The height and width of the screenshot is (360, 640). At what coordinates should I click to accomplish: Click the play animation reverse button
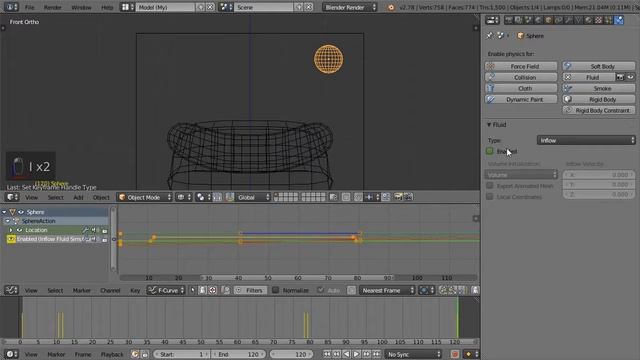click(347, 354)
